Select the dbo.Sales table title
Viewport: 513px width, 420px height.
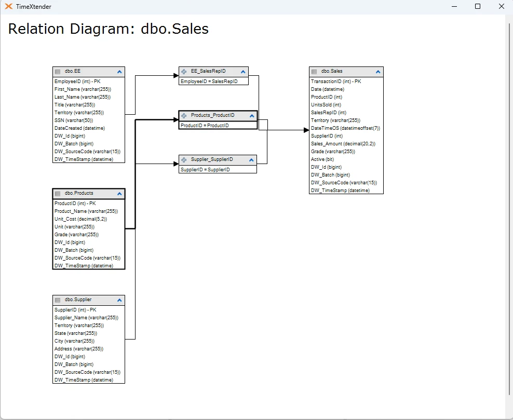[332, 71]
